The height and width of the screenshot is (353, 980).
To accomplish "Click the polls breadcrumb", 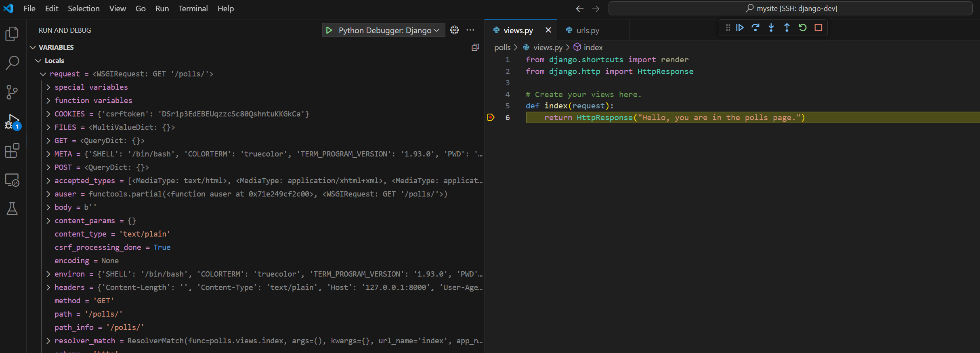I will [502, 47].
